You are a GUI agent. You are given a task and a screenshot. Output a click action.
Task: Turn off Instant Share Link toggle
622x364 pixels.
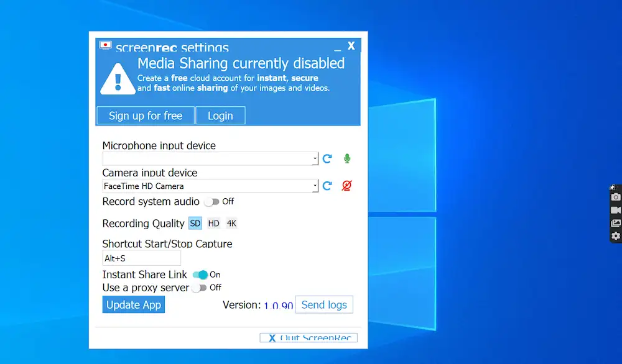[200, 275]
